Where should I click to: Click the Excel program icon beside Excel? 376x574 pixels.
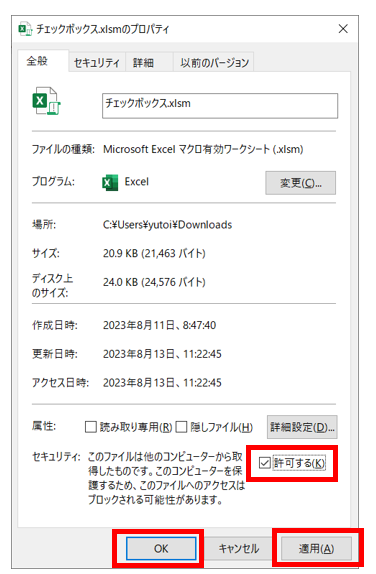(x=110, y=182)
